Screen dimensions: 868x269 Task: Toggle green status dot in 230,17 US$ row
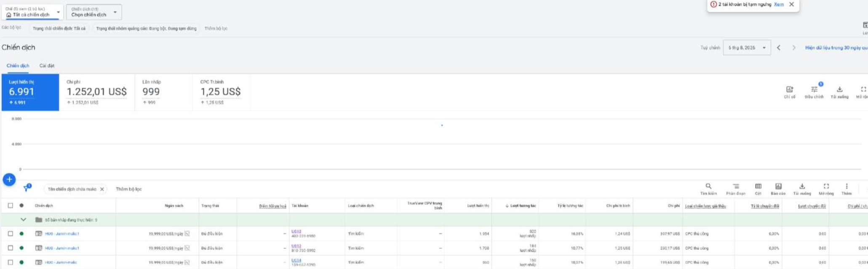21,248
